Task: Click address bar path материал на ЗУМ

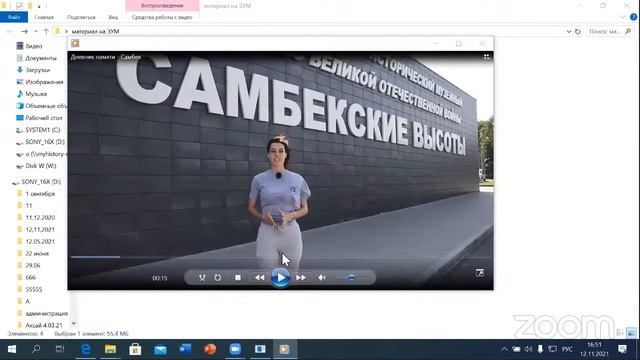Action: (x=96, y=31)
